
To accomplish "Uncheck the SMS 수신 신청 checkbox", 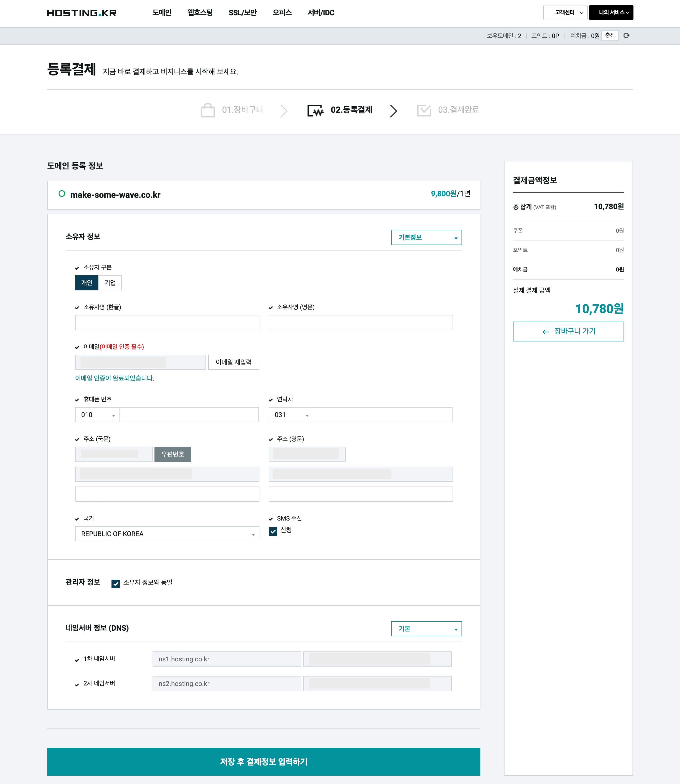I will (x=273, y=531).
